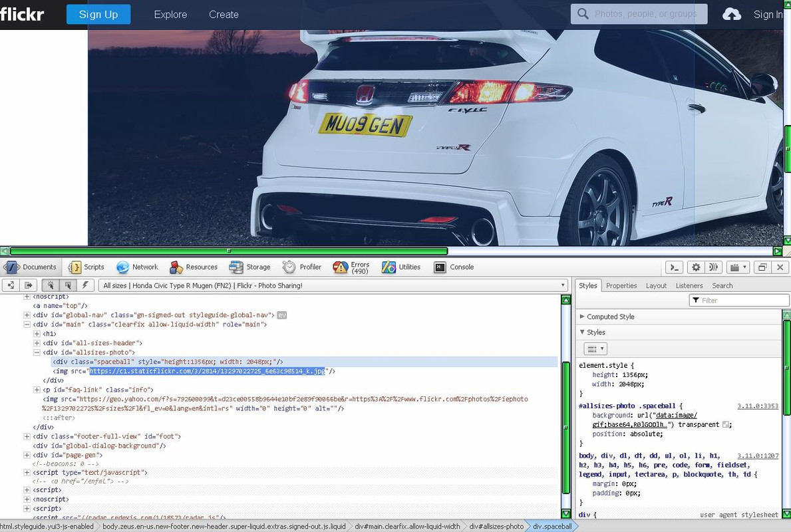Image resolution: width=791 pixels, height=532 pixels.
Task: Switch to the Scripts tab
Action: pos(87,267)
